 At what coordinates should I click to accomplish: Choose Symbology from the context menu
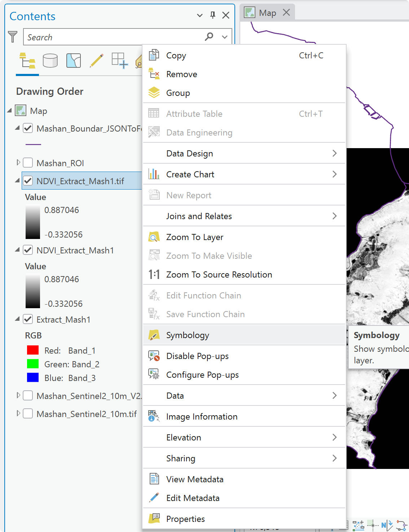pyautogui.click(x=244, y=335)
